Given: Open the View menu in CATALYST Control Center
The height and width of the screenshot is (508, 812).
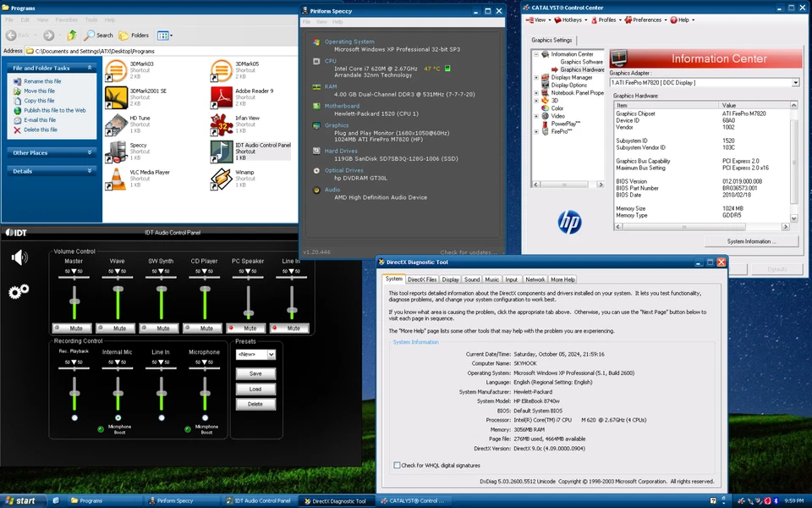Looking at the screenshot, I should pos(539,20).
